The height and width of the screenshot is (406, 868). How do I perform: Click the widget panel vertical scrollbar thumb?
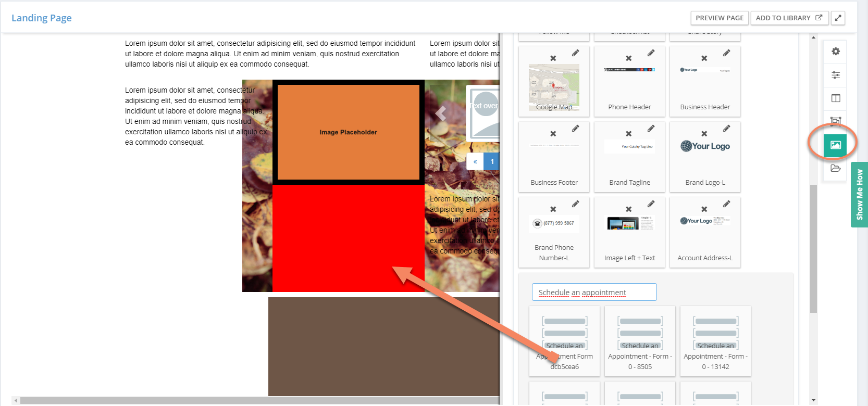click(813, 248)
